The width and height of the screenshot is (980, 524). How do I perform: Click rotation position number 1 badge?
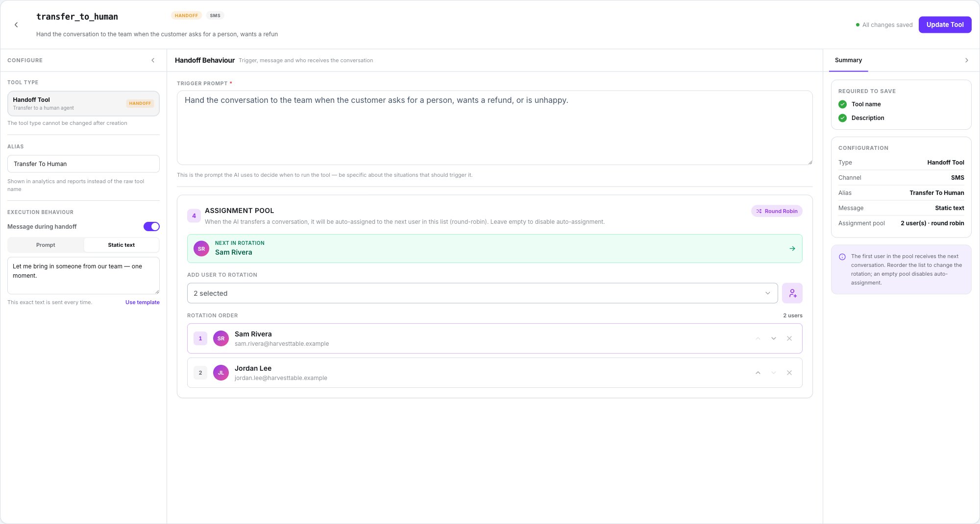point(200,338)
